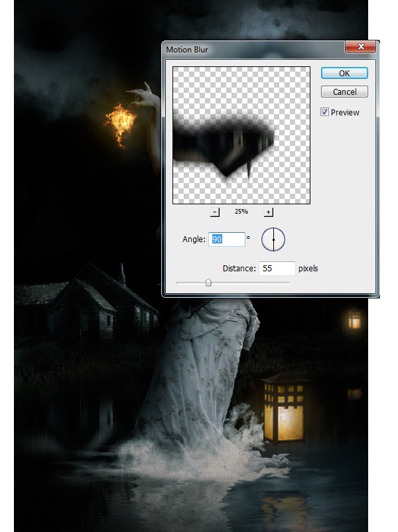Click the raised hand above the flame
The width and height of the screenshot is (398, 532).
(x=145, y=96)
